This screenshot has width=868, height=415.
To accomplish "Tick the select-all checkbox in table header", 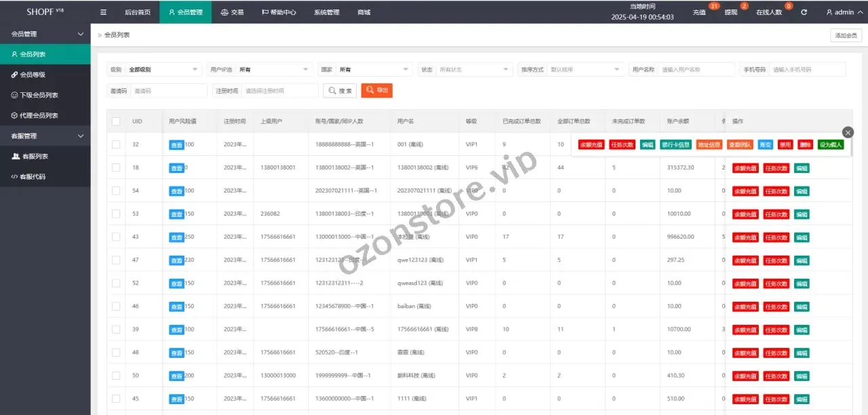I will tap(116, 121).
